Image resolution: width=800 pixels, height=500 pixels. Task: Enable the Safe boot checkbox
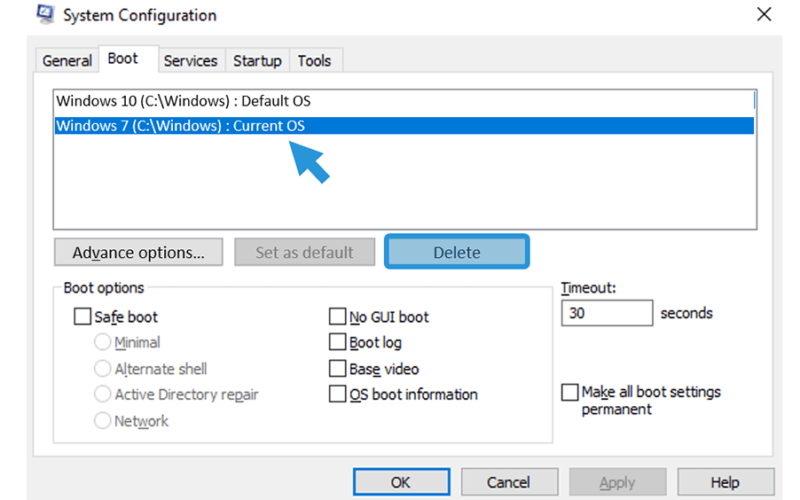tap(82, 316)
